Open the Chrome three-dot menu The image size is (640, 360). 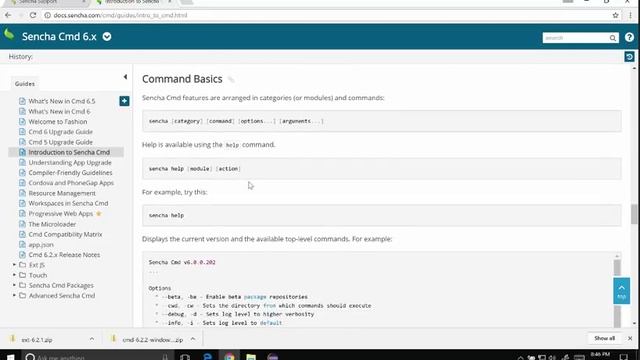(631, 15)
